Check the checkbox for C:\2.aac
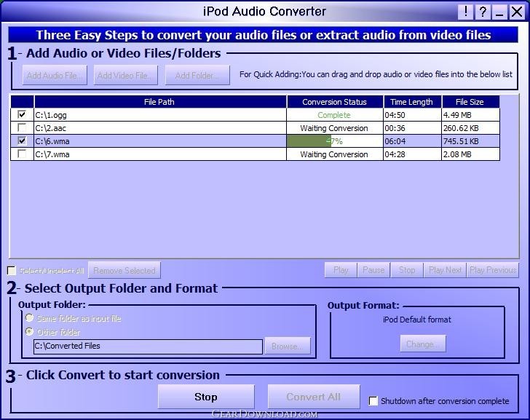 tap(22, 127)
